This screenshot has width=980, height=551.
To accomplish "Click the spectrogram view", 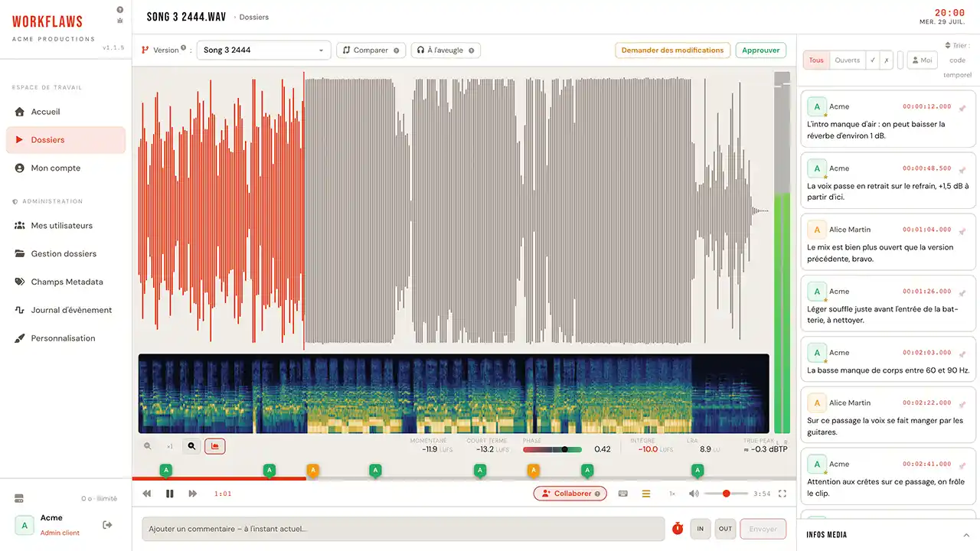I will point(453,393).
